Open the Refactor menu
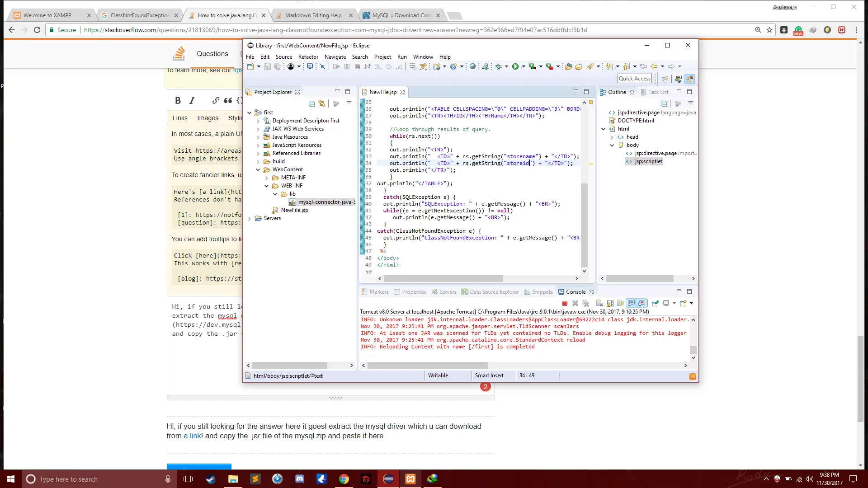 (308, 57)
